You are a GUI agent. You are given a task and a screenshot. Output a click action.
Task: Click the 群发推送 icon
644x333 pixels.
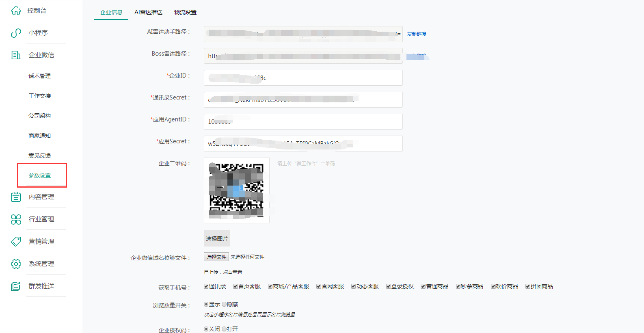pyautogui.click(x=16, y=286)
